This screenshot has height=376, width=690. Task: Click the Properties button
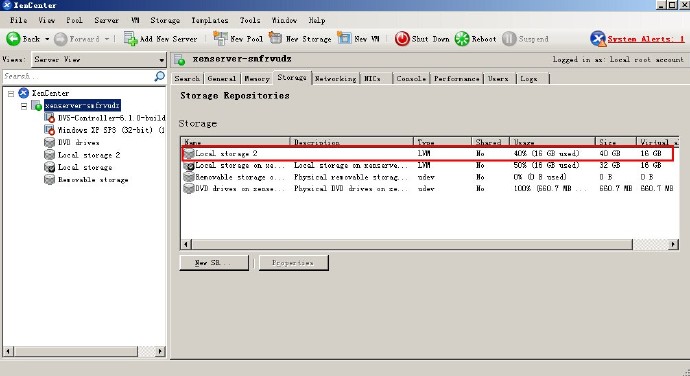[x=294, y=263]
